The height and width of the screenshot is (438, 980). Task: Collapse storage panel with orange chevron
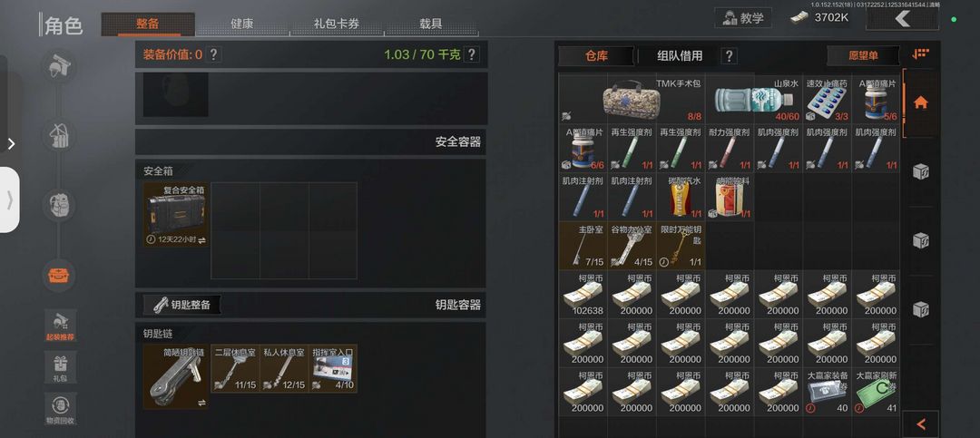921,424
